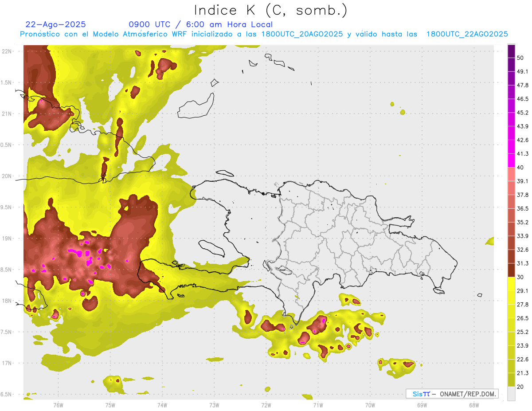Click the color scale value 46.5

tap(522, 99)
